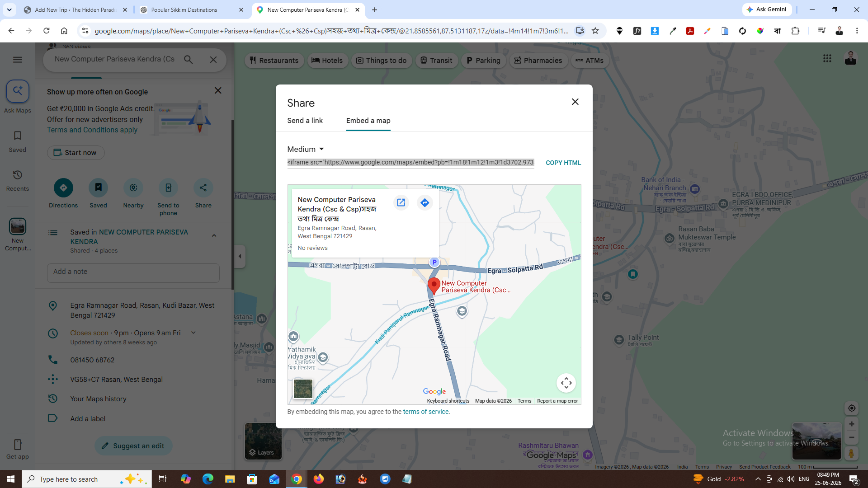The height and width of the screenshot is (488, 868).
Task: Reload the page in Chrome
Action: pyautogui.click(x=46, y=31)
